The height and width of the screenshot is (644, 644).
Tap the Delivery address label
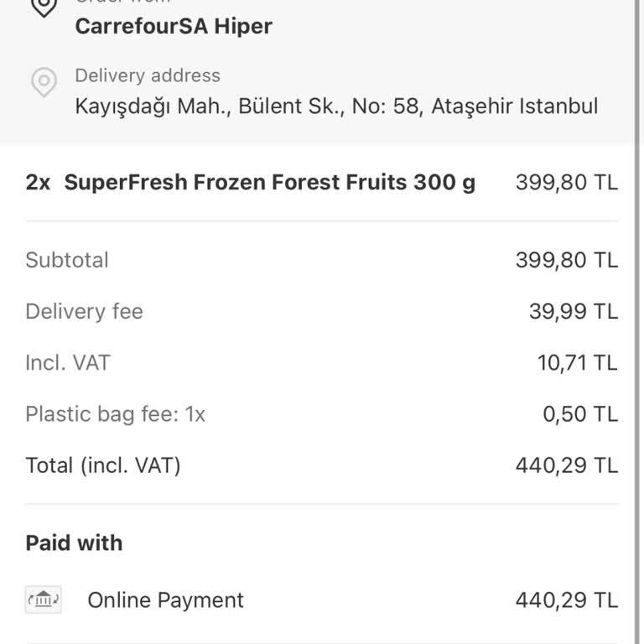pos(148,75)
